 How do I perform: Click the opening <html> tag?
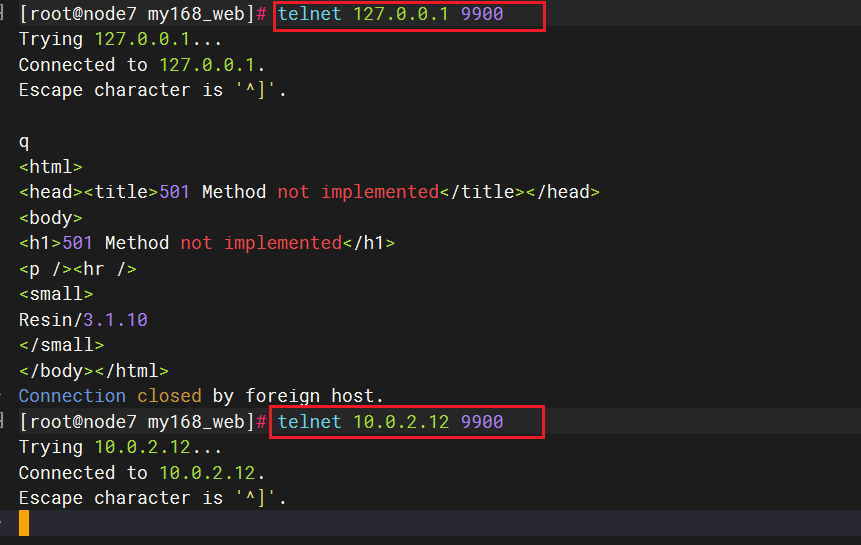pyautogui.click(x=50, y=167)
